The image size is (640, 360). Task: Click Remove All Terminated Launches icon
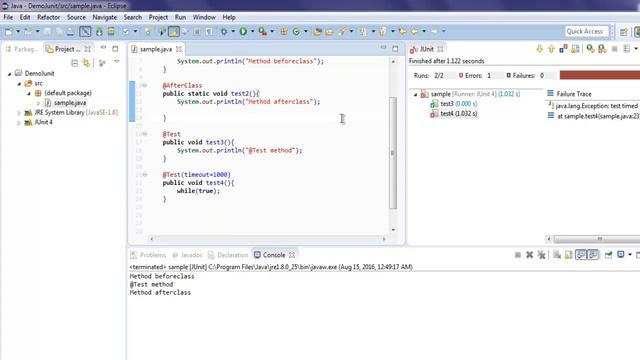[x=541, y=255]
